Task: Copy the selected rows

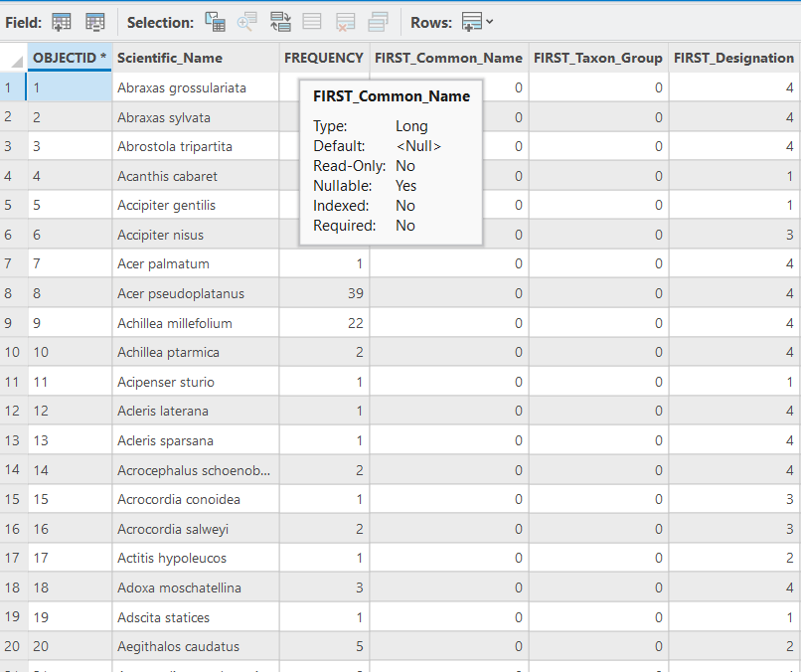Action: 378,22
